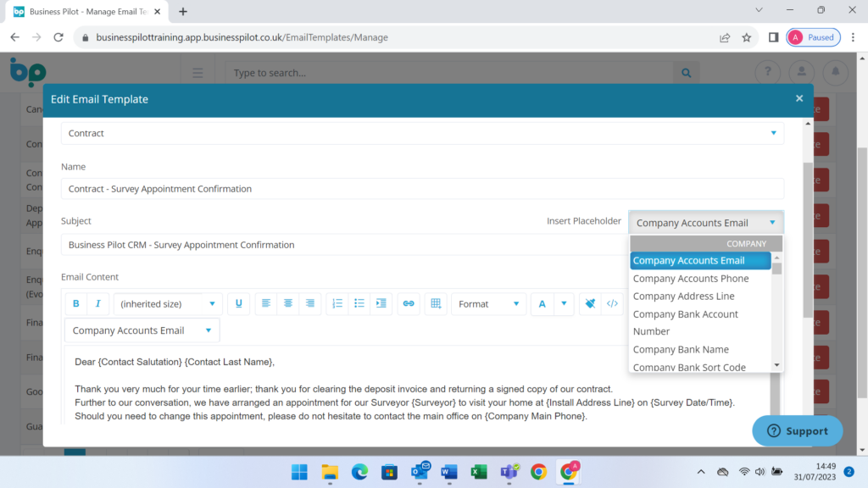Select Company Bank Name option
The image size is (868, 488).
click(x=700, y=349)
